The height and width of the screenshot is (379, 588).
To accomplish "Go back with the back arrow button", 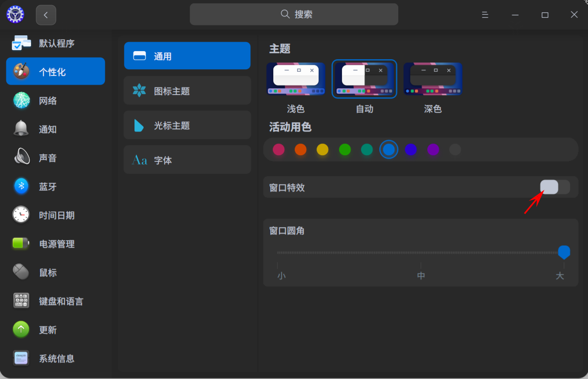I will [46, 15].
